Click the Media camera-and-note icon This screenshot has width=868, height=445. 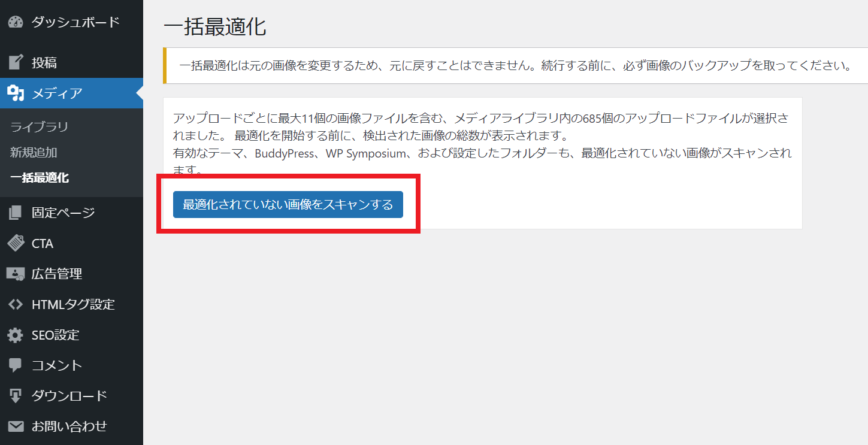pyautogui.click(x=16, y=93)
